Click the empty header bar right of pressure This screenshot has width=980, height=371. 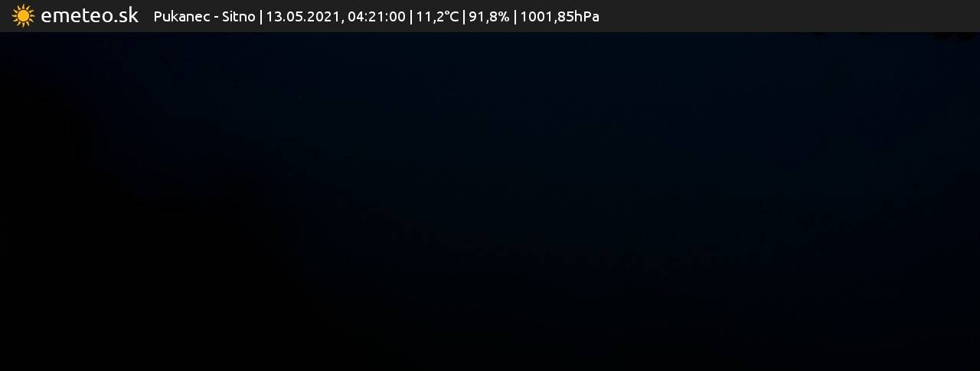789,16
